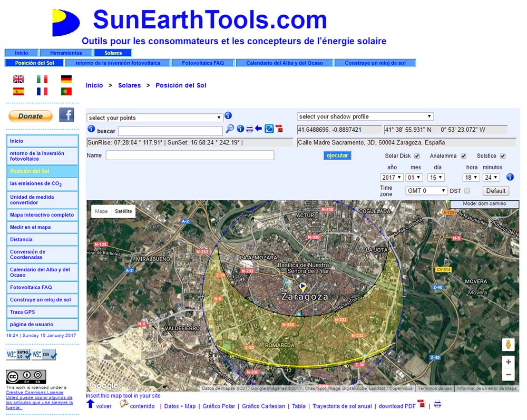Open the mes dropdown showing 01
Screen dimensions: 527x420
click(x=414, y=178)
